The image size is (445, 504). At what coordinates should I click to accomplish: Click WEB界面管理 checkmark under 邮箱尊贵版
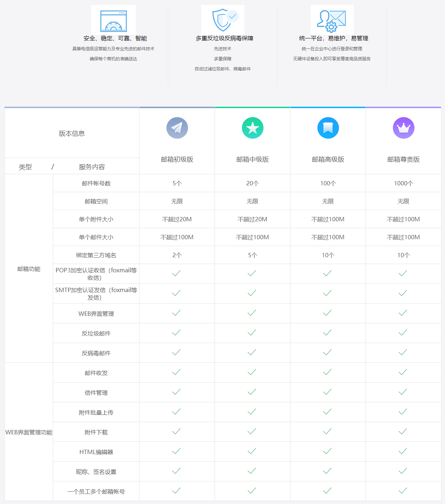click(x=403, y=313)
